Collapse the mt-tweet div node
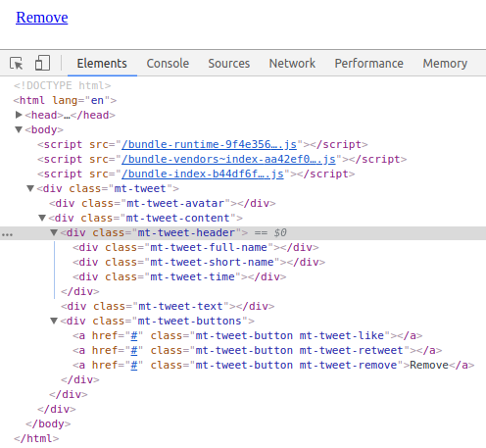This screenshot has height=448, width=486. point(30,188)
